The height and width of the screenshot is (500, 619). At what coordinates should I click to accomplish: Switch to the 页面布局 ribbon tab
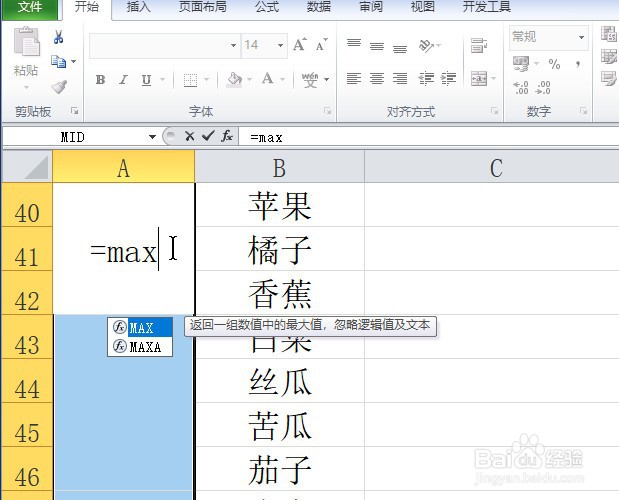(203, 7)
